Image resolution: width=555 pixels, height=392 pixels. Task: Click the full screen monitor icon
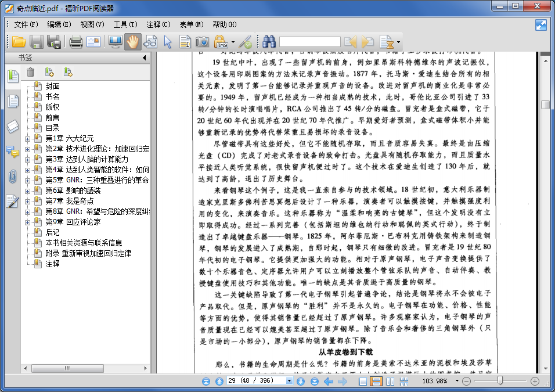pyautogui.click(x=116, y=42)
